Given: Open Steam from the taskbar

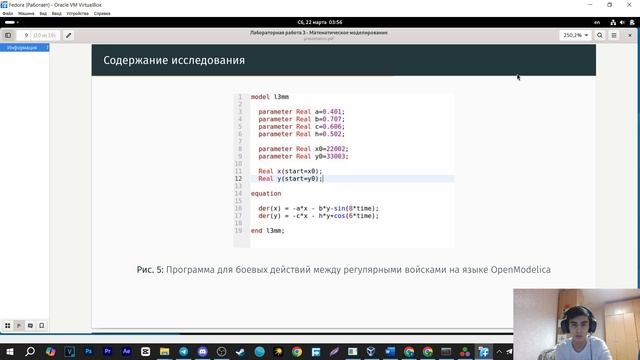Looking at the screenshot, I should click(240, 351).
